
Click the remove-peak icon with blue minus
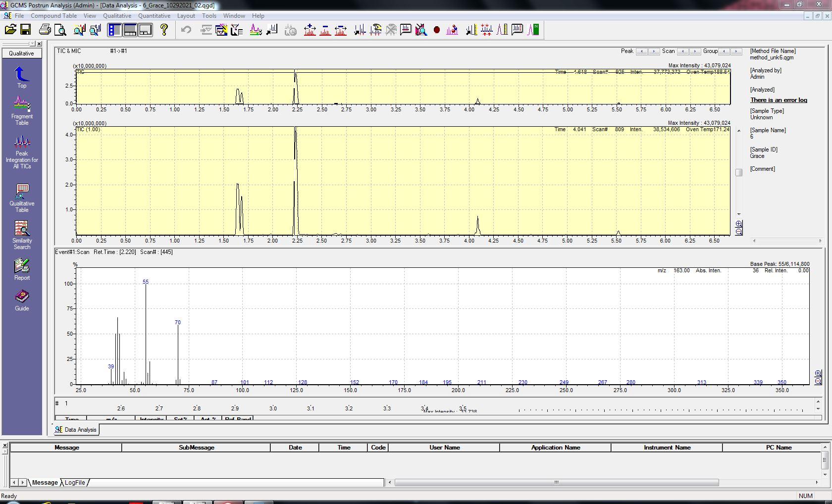pos(325,30)
